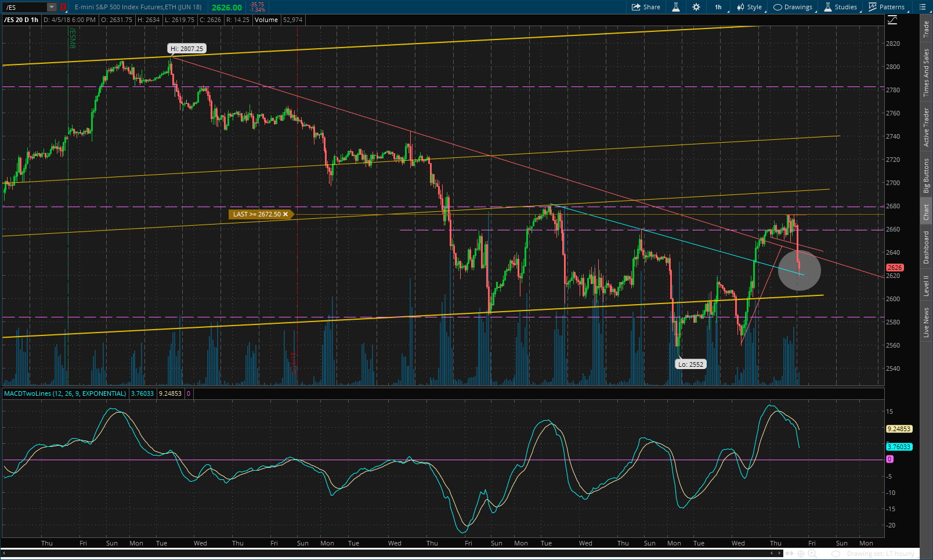Remove the LAST >= 2672.50 alert

pos(285,214)
